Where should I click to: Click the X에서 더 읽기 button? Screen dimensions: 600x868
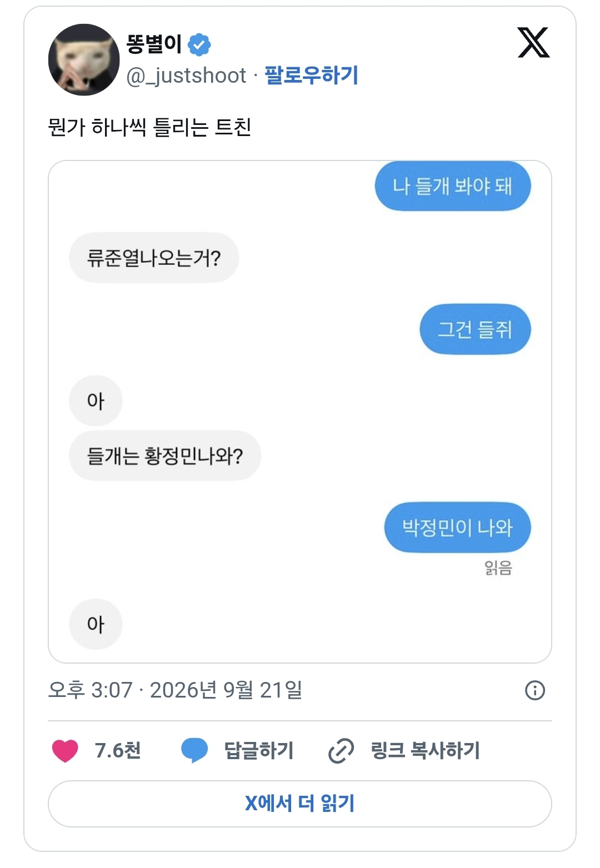coord(300,804)
